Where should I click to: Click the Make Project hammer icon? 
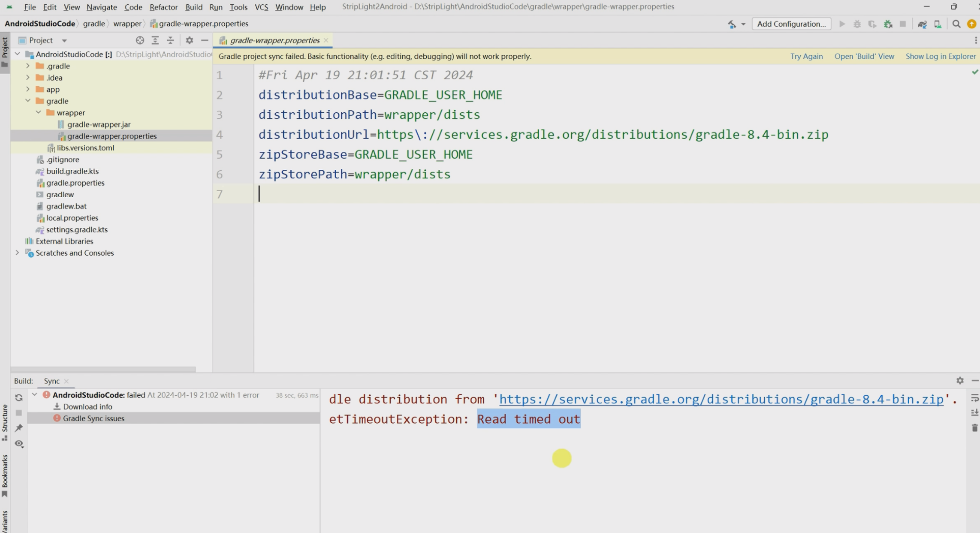pyautogui.click(x=732, y=24)
